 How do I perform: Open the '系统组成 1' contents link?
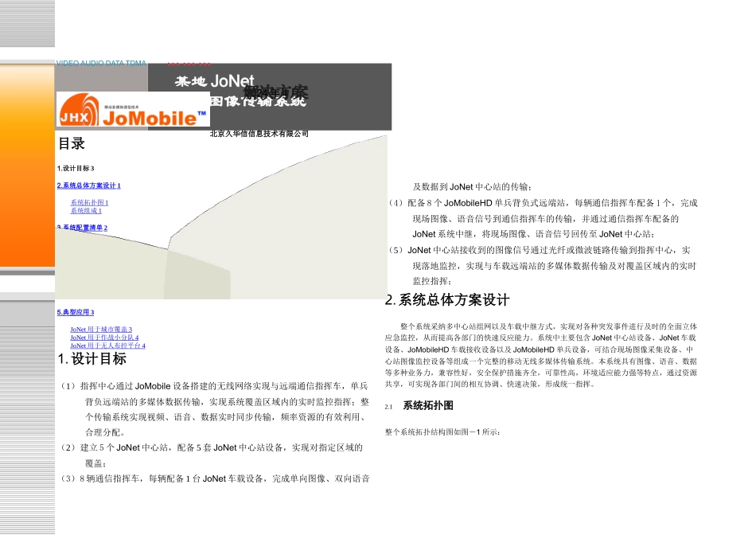(86, 211)
